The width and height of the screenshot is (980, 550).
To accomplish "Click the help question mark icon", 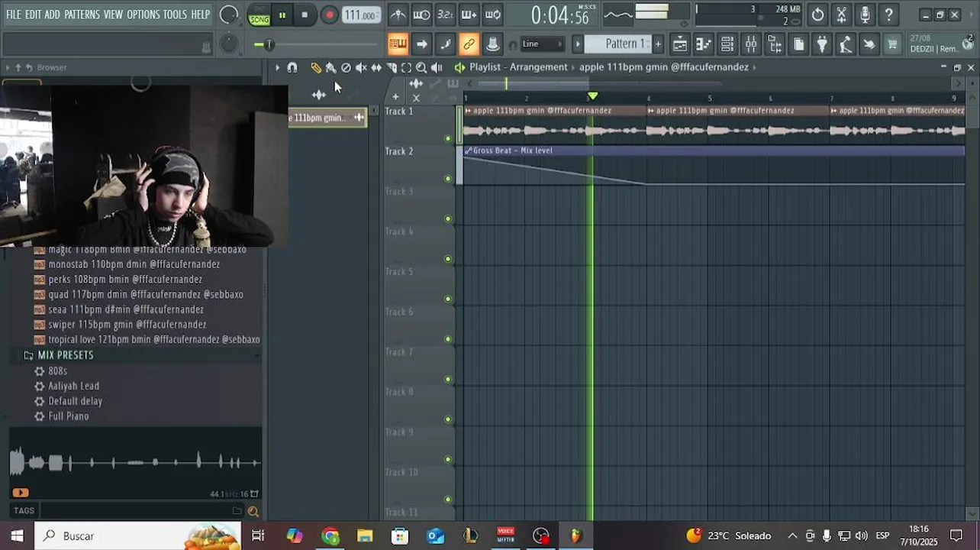I will 888,15.
